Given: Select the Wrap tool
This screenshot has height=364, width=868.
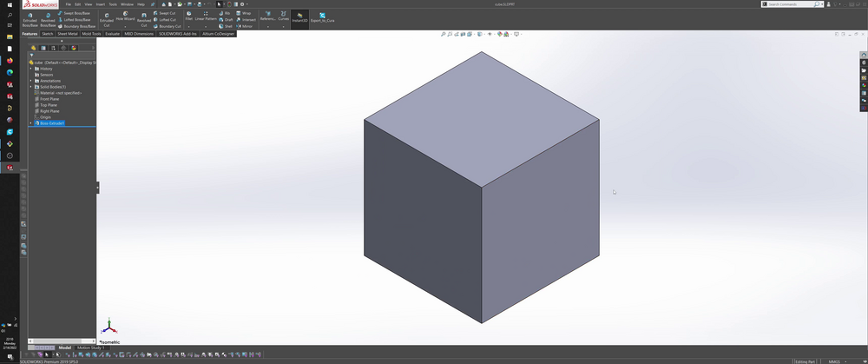Looking at the screenshot, I should click(x=244, y=13).
